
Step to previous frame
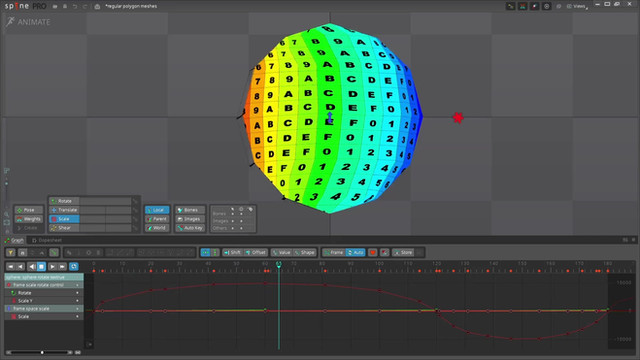(x=21, y=267)
